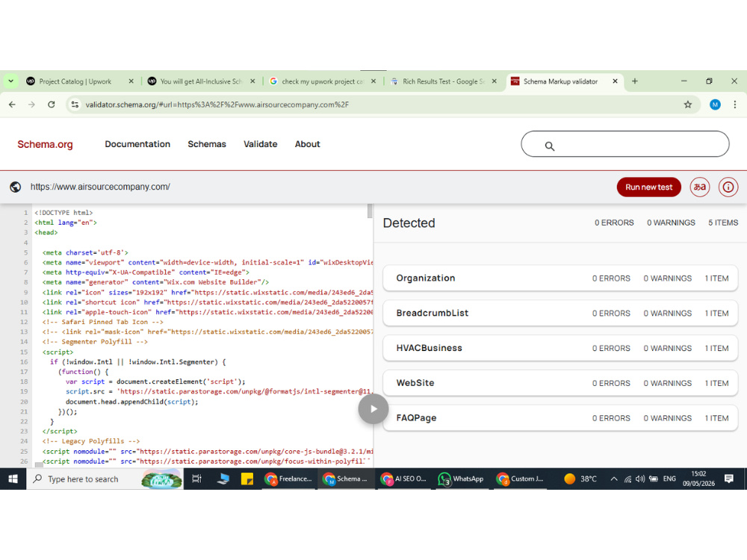
Task: Open the Documentation menu item
Action: (x=137, y=144)
